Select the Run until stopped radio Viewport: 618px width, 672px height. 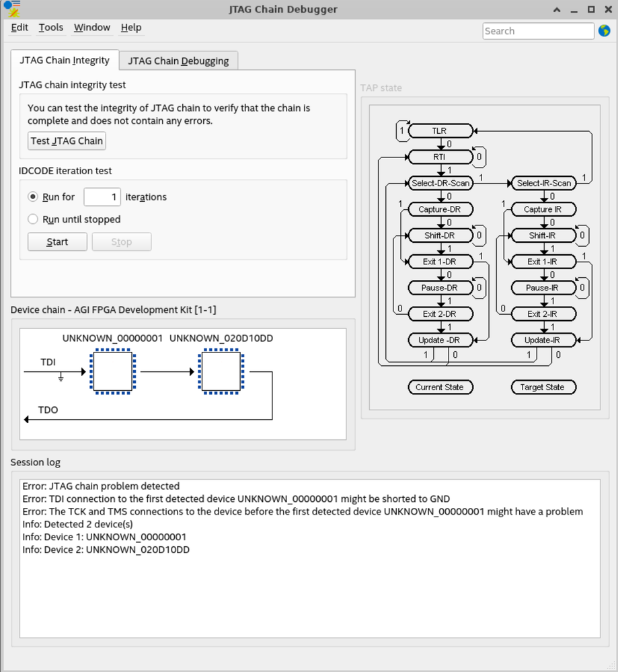(x=32, y=219)
